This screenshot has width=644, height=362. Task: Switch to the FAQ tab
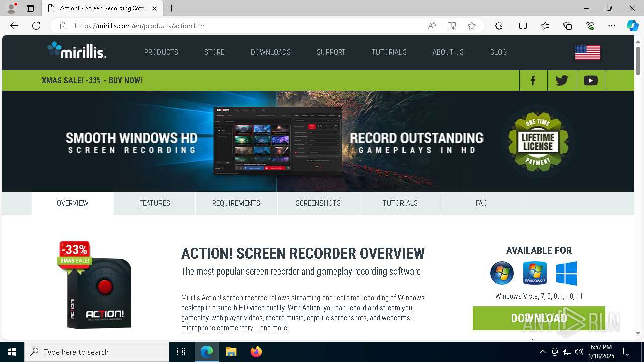click(481, 203)
